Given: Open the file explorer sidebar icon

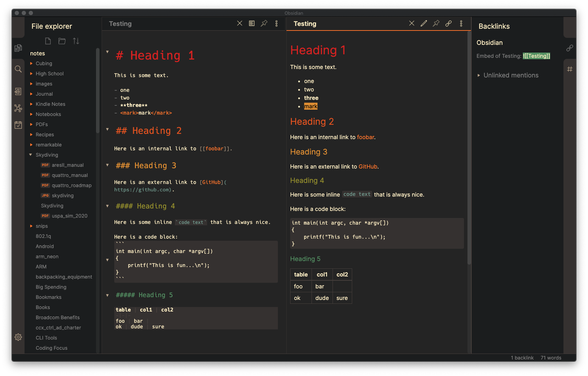Looking at the screenshot, I should (18, 48).
